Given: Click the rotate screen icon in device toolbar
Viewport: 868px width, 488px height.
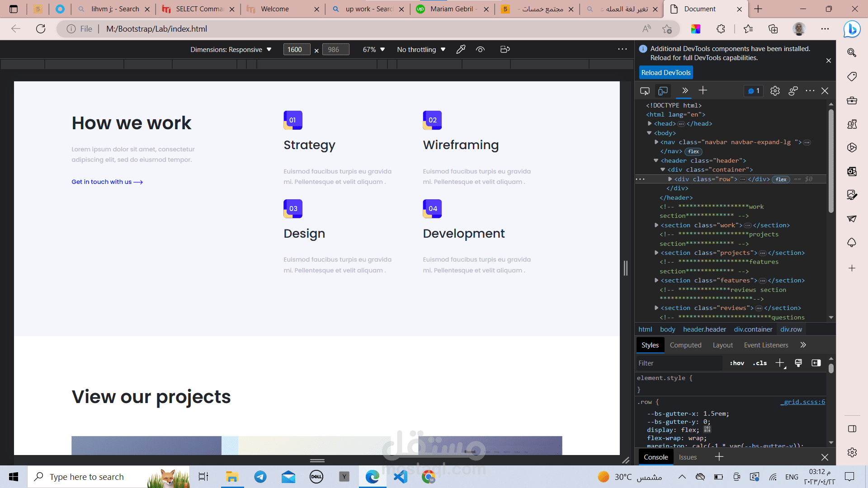Looking at the screenshot, I should coord(505,49).
